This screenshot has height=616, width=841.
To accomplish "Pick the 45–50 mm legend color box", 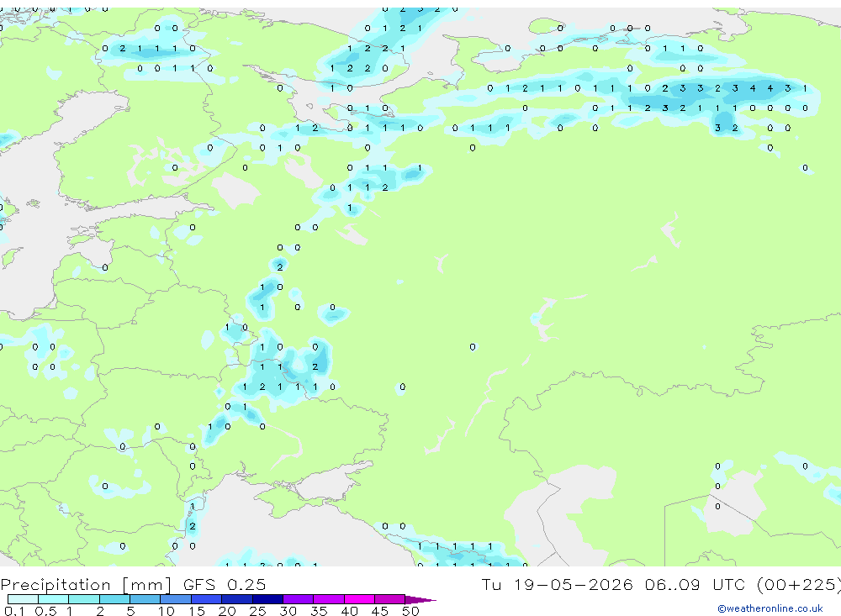I will click(390, 599).
